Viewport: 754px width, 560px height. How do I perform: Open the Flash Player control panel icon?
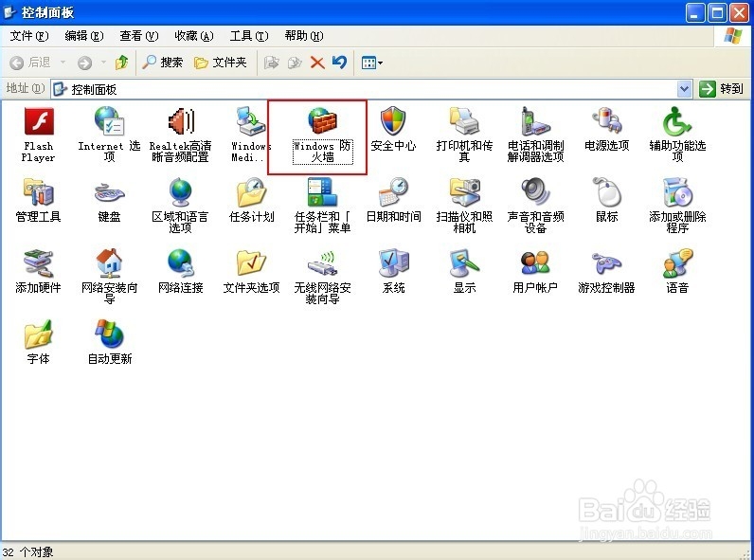tap(39, 121)
